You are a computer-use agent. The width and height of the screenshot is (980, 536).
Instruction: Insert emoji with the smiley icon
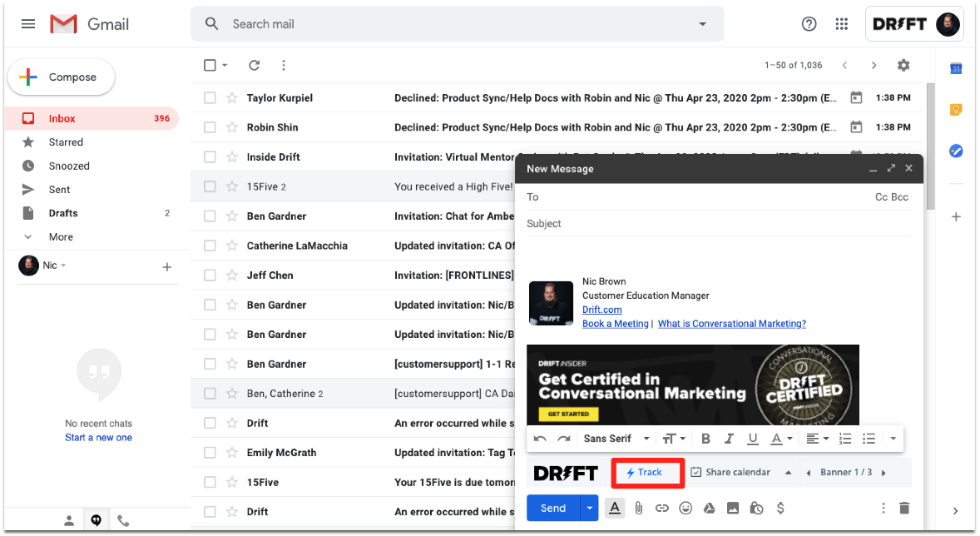click(686, 509)
